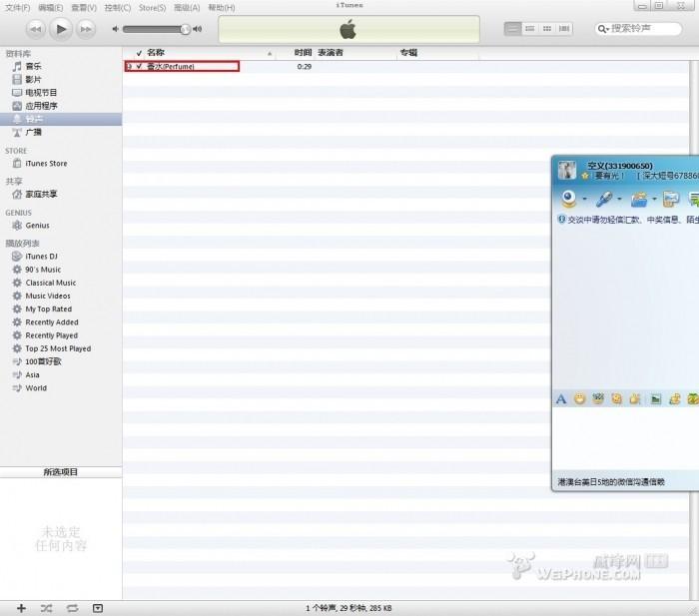The width and height of the screenshot is (699, 616).
Task: Click the iTunes vertical scrollbar
Action: [x=694, y=329]
